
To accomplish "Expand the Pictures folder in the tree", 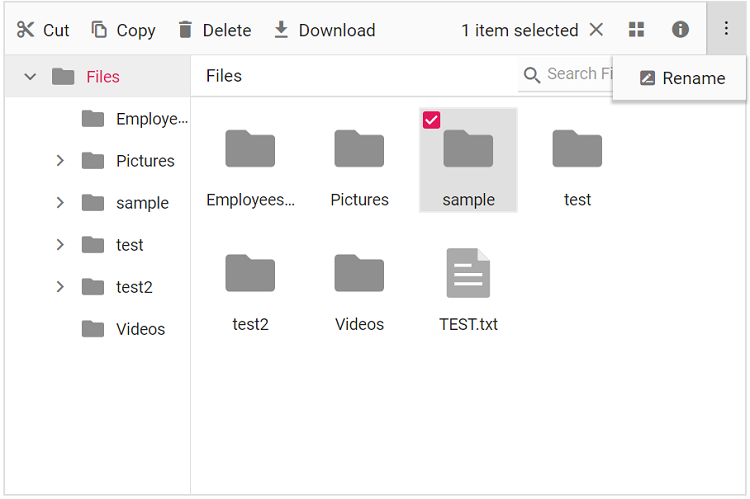I will pyautogui.click(x=60, y=161).
